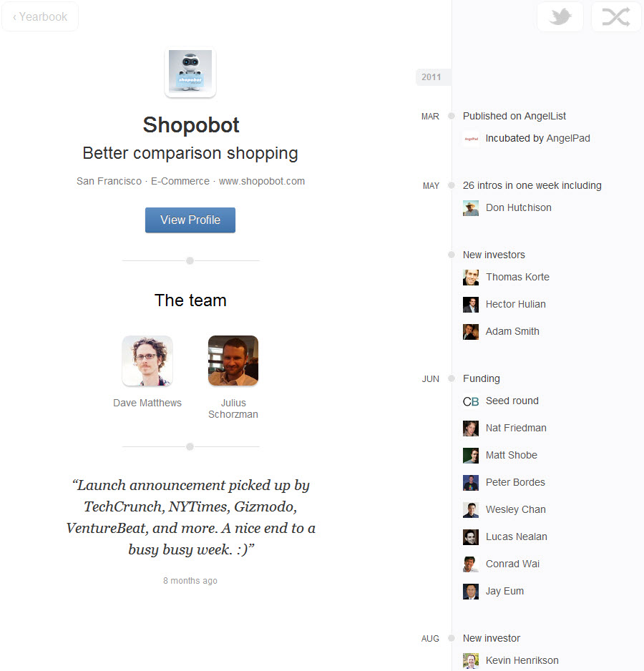Image resolution: width=644 pixels, height=671 pixels.
Task: Open Conrad Wai's profile name
Action: pos(512,564)
